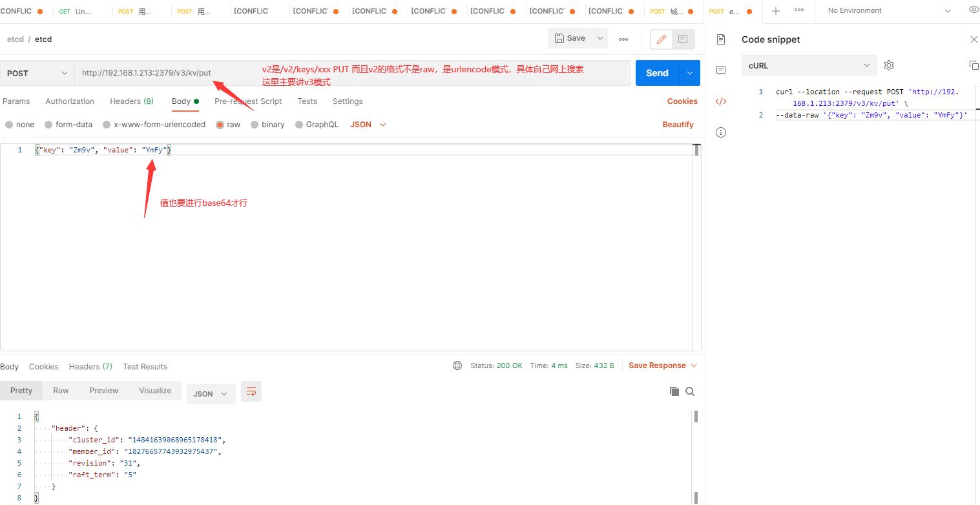Screen dimensions: 980x505
Task: Open the comments icon in right sidebar
Action: pos(720,70)
